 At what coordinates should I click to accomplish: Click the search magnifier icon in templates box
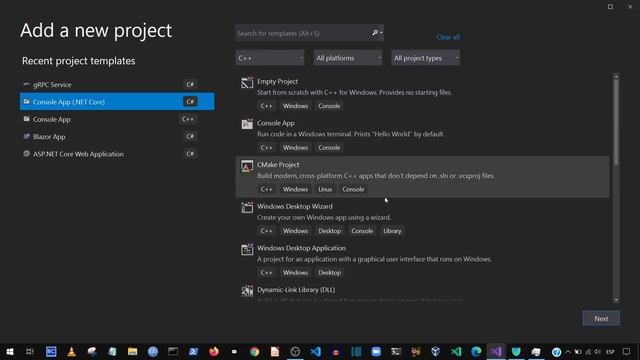coord(375,33)
